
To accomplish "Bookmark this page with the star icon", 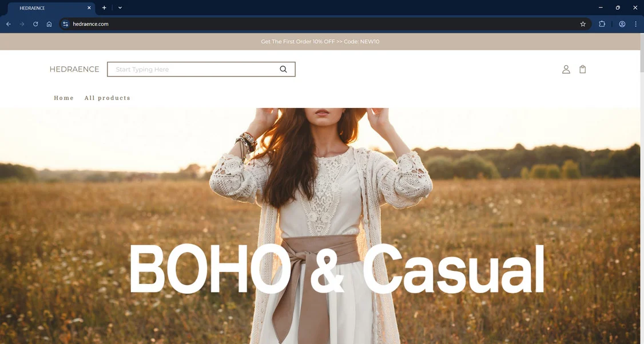I will point(583,24).
